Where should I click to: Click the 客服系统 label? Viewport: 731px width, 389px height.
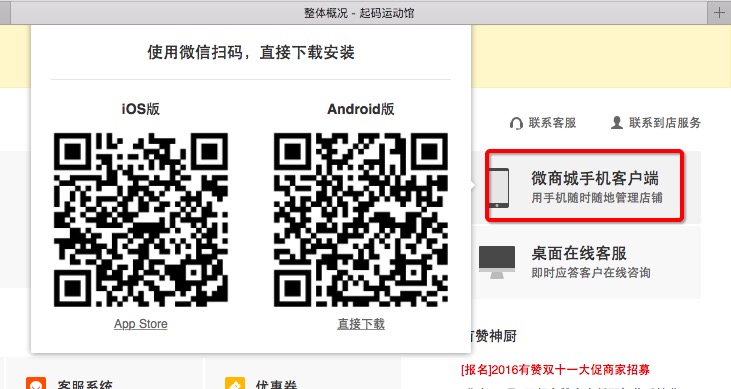click(x=85, y=384)
